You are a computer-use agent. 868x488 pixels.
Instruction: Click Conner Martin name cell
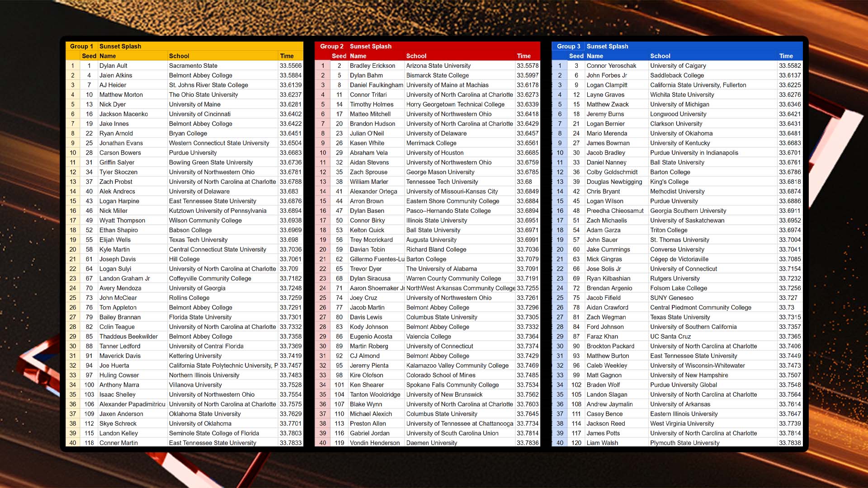[118, 443]
